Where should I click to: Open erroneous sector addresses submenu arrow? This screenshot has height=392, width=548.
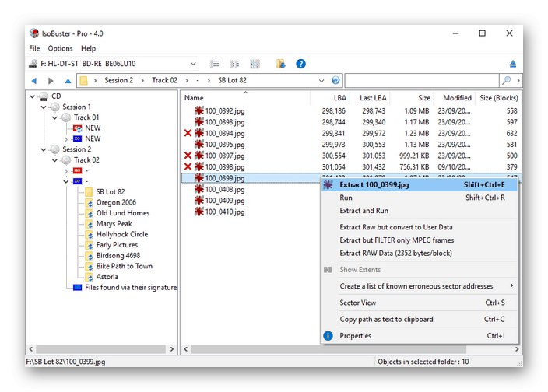tap(511, 285)
